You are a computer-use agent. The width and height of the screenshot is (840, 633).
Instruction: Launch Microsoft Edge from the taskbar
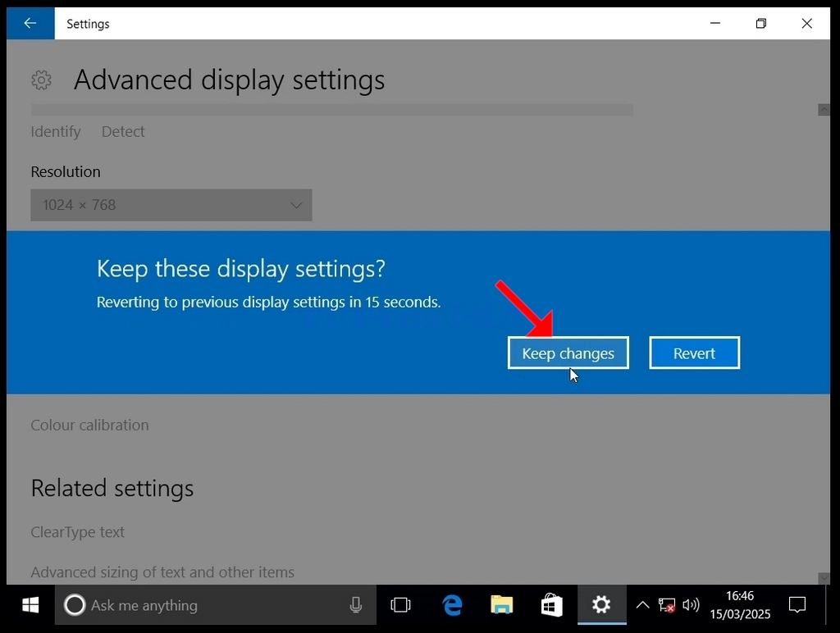click(452, 605)
